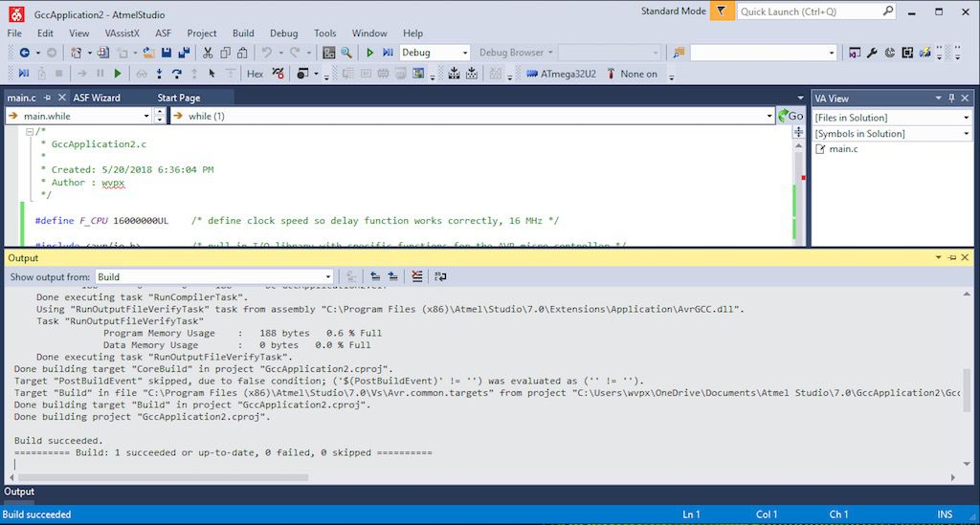Expand the 'while (1)' navigation dropdown
The height and width of the screenshot is (525, 980).
pyautogui.click(x=768, y=116)
